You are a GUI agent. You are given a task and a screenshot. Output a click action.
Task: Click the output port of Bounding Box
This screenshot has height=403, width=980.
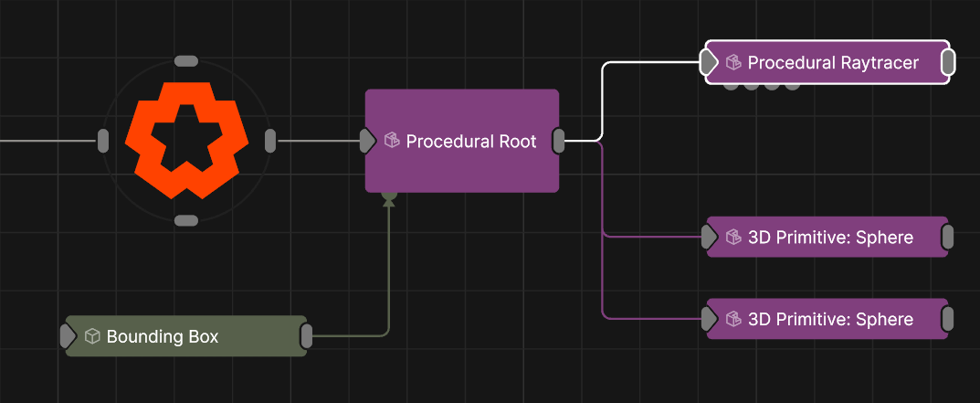[x=307, y=336]
